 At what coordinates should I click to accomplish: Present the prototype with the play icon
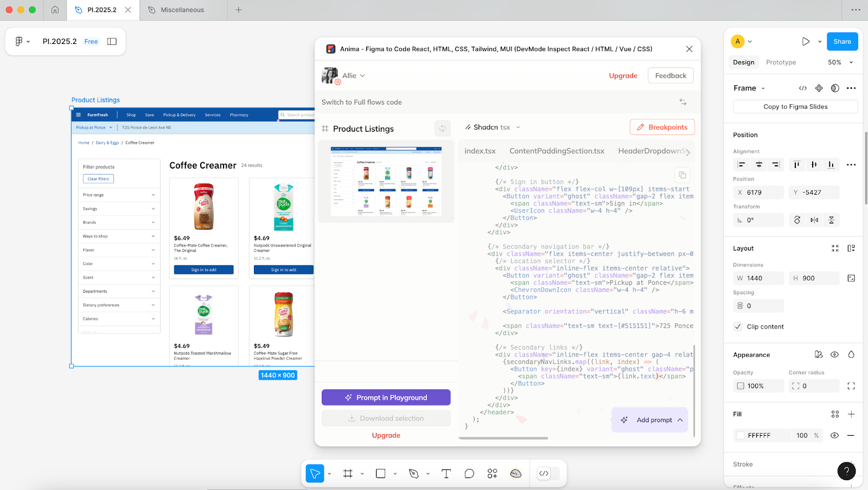pyautogui.click(x=806, y=41)
